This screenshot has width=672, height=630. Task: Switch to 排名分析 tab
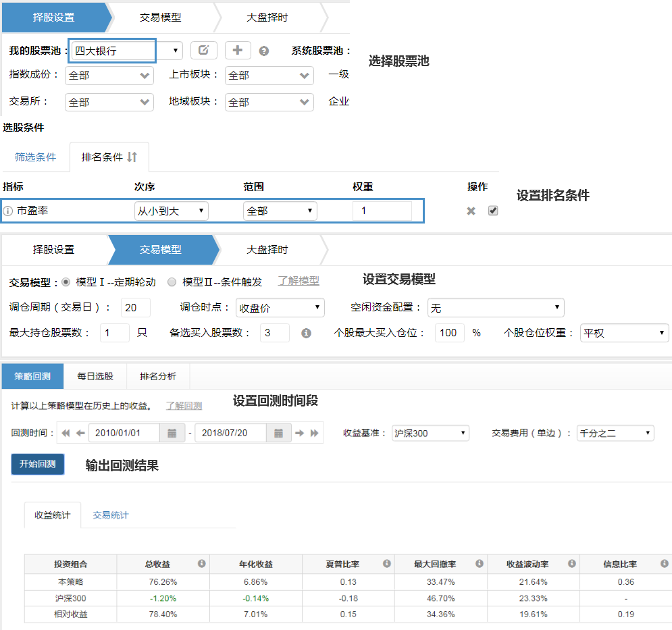click(x=158, y=376)
